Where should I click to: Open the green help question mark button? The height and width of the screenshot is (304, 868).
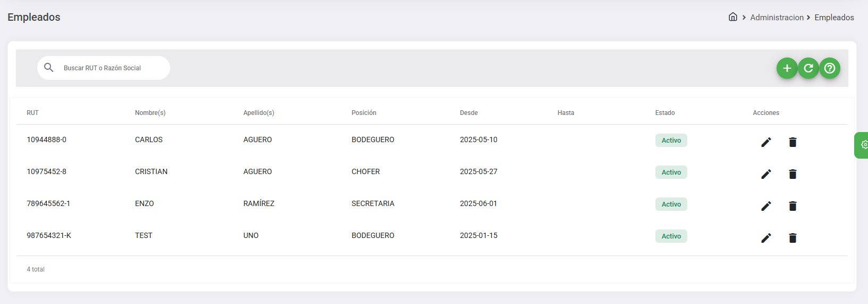pyautogui.click(x=829, y=68)
